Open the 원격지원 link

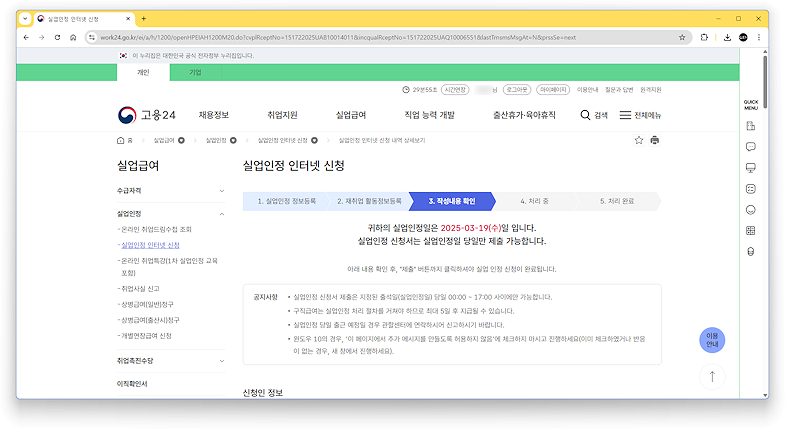click(x=651, y=90)
